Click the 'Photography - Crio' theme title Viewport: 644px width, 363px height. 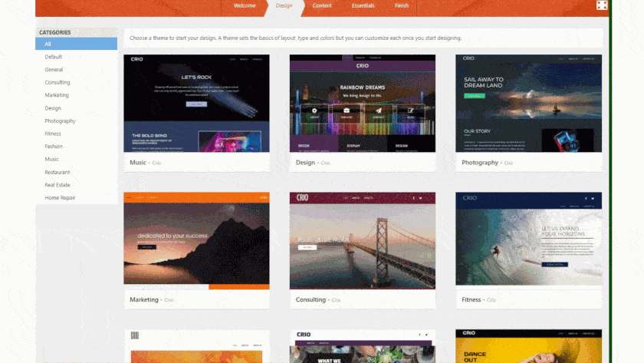coord(487,163)
